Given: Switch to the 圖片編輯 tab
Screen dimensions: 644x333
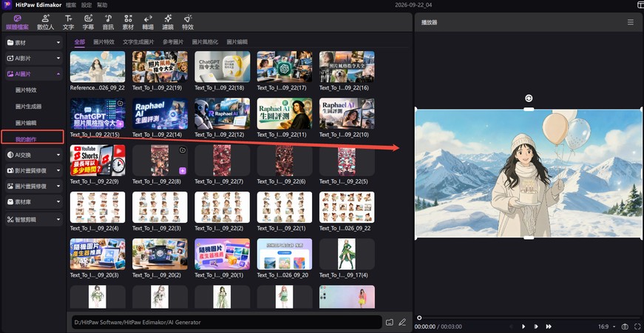Looking at the screenshot, I should pos(237,42).
